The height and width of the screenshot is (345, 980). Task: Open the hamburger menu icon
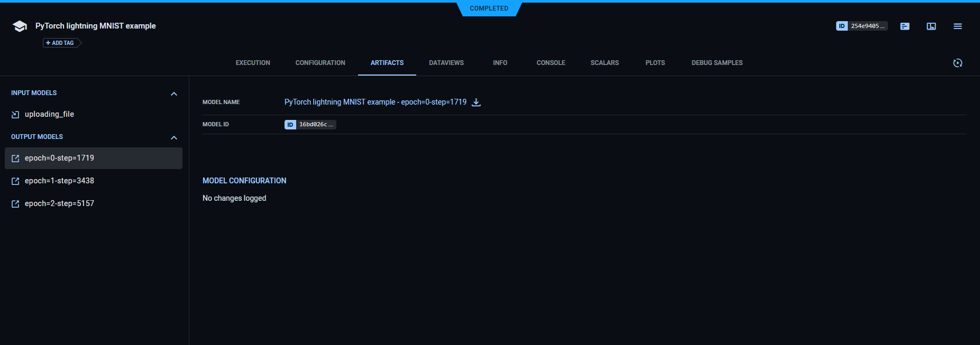click(x=957, y=26)
